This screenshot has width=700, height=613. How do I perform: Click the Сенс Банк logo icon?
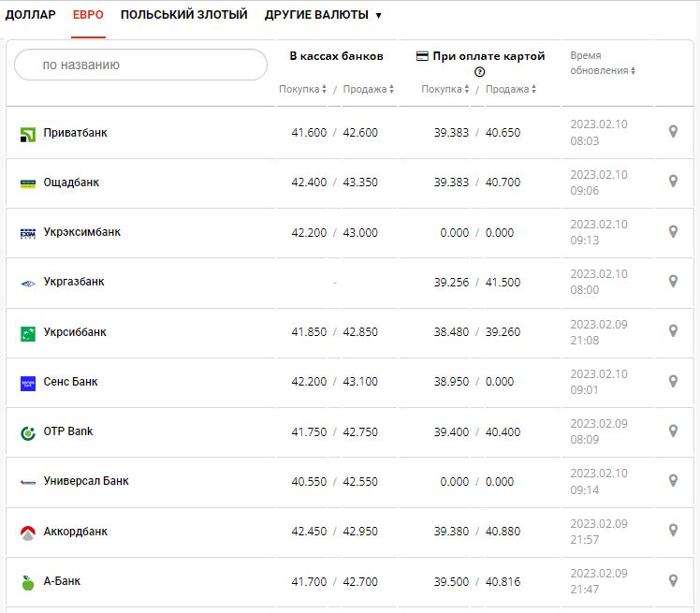tap(27, 383)
